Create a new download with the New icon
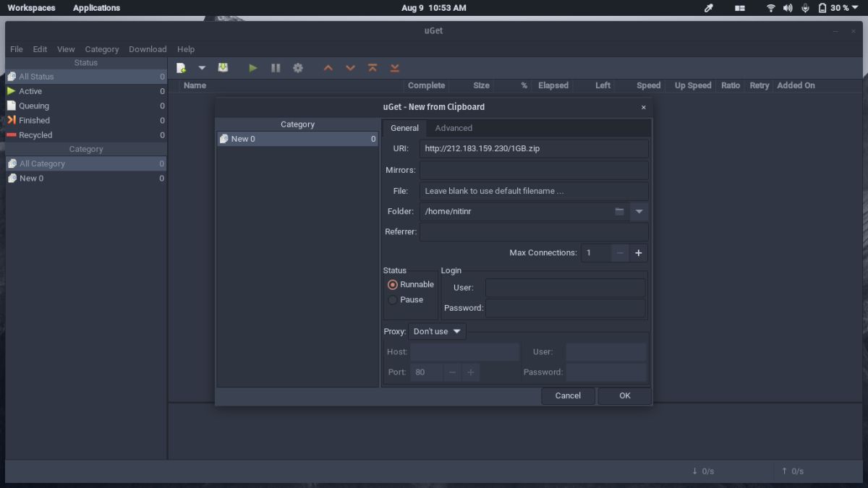Screen dimensions: 868x488 180,67
